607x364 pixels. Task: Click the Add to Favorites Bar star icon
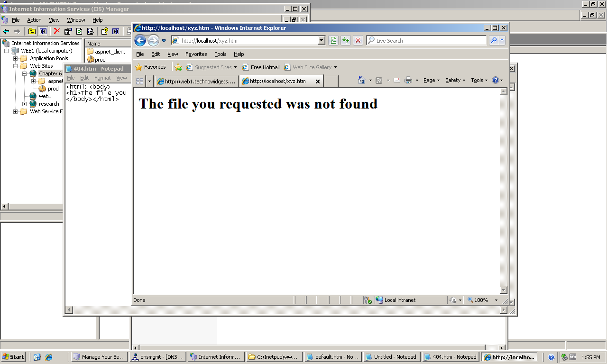(178, 67)
